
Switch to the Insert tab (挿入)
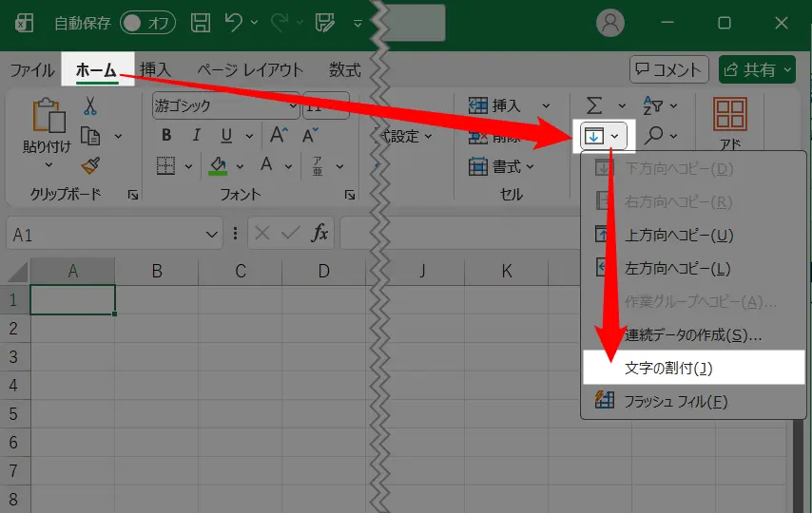(155, 69)
